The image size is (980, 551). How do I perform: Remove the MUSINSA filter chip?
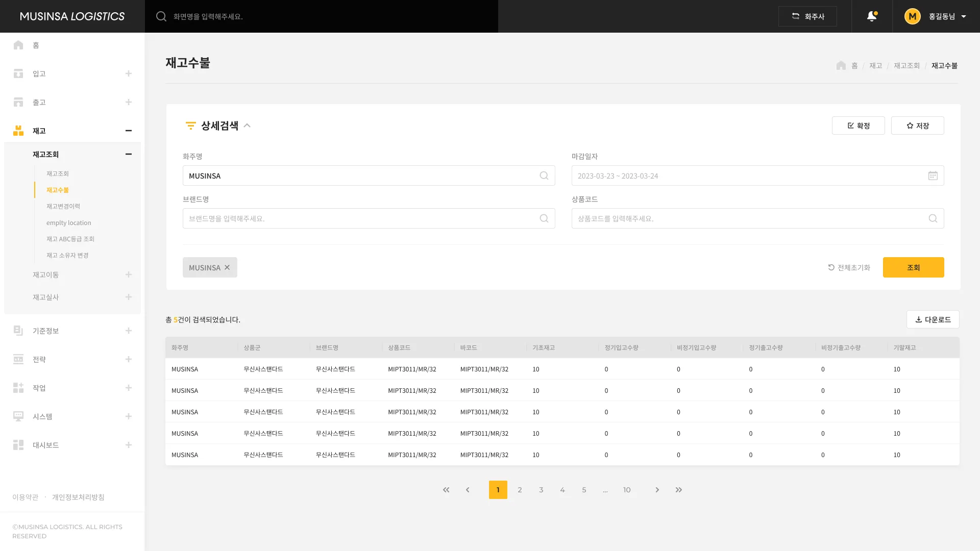[227, 267]
